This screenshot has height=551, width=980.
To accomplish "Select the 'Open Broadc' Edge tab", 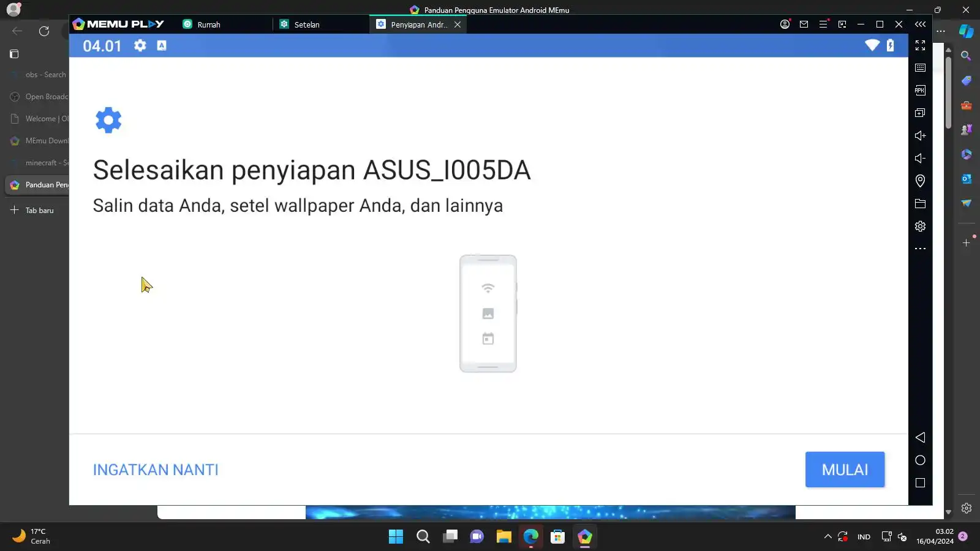I will [37, 97].
